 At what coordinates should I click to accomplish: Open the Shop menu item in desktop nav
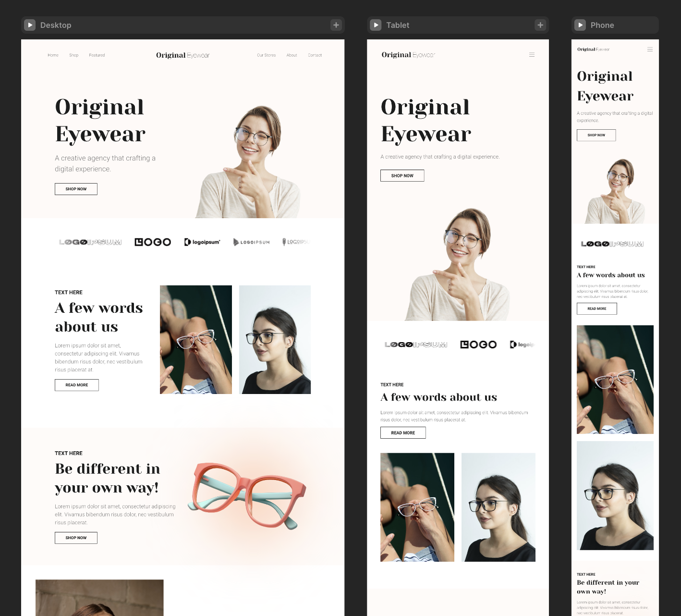[73, 55]
